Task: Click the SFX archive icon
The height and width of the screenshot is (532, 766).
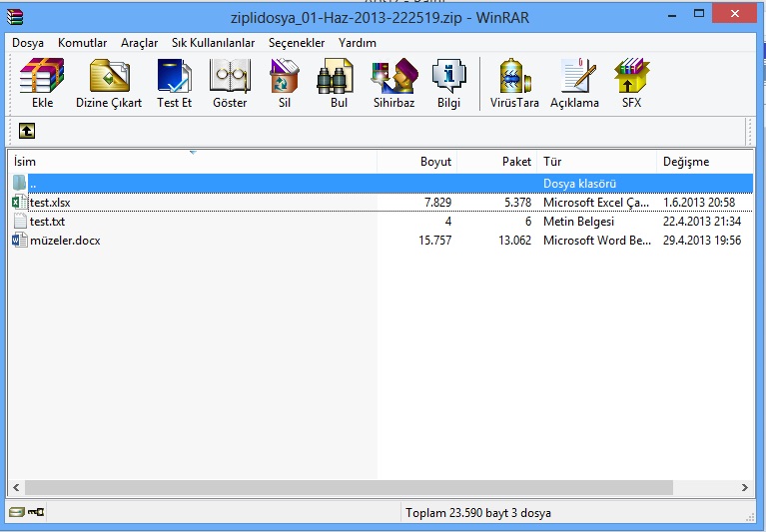Action: click(x=631, y=76)
